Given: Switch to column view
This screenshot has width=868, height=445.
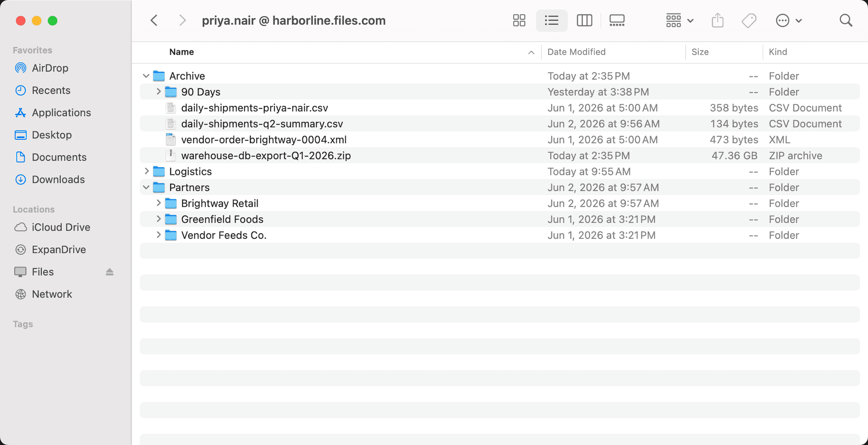Looking at the screenshot, I should [x=584, y=20].
